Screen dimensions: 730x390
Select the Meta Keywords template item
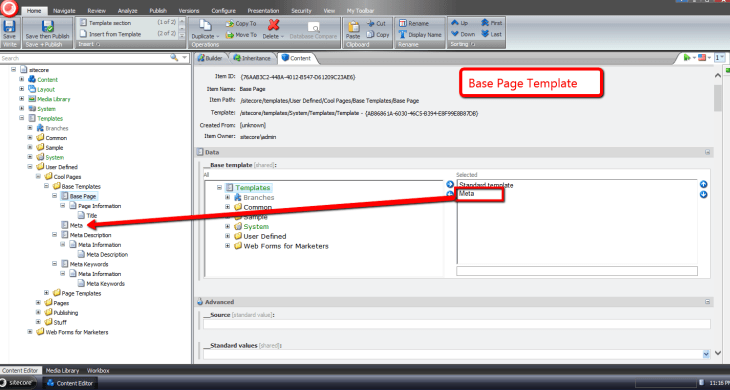[x=89, y=264]
